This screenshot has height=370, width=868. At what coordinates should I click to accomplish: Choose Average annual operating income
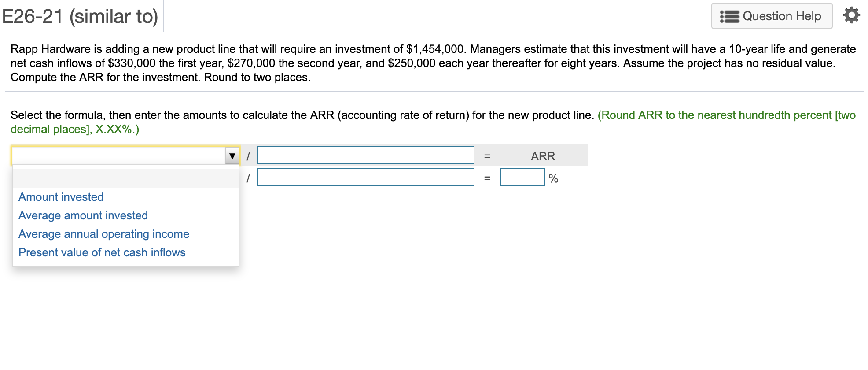coord(103,234)
